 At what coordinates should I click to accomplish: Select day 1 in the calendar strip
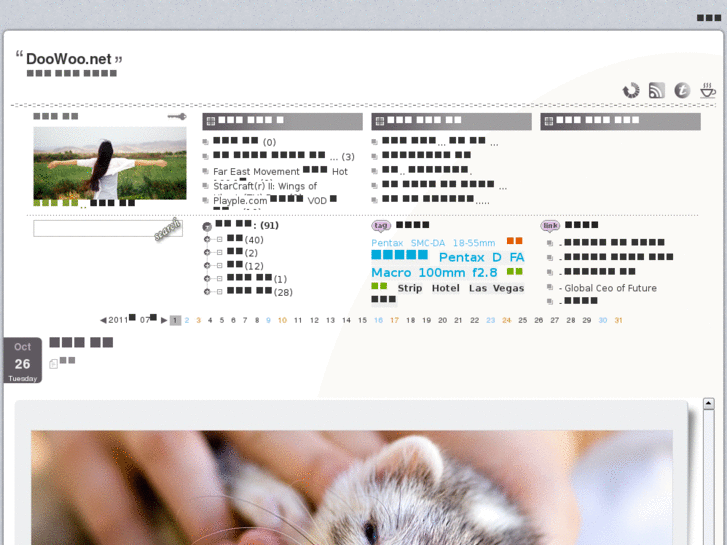click(175, 320)
